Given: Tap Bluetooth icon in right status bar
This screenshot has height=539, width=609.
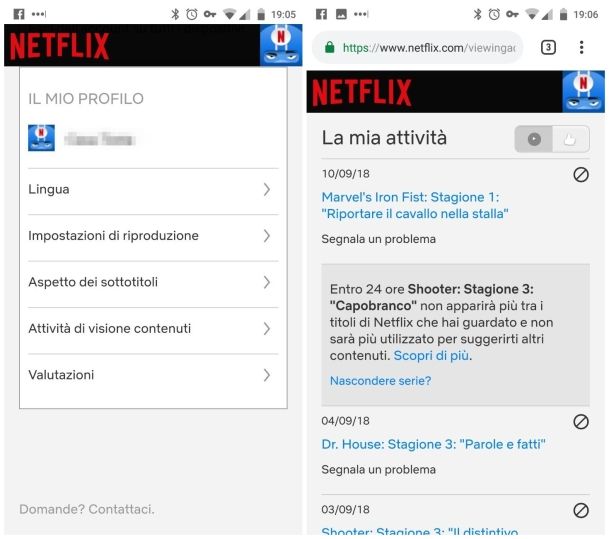Looking at the screenshot, I should (x=477, y=14).
